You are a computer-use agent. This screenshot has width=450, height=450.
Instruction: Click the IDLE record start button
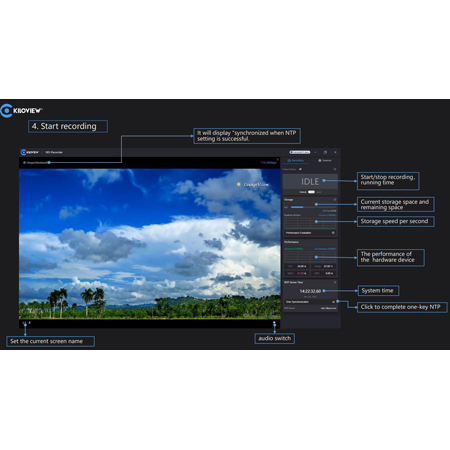coord(310,182)
